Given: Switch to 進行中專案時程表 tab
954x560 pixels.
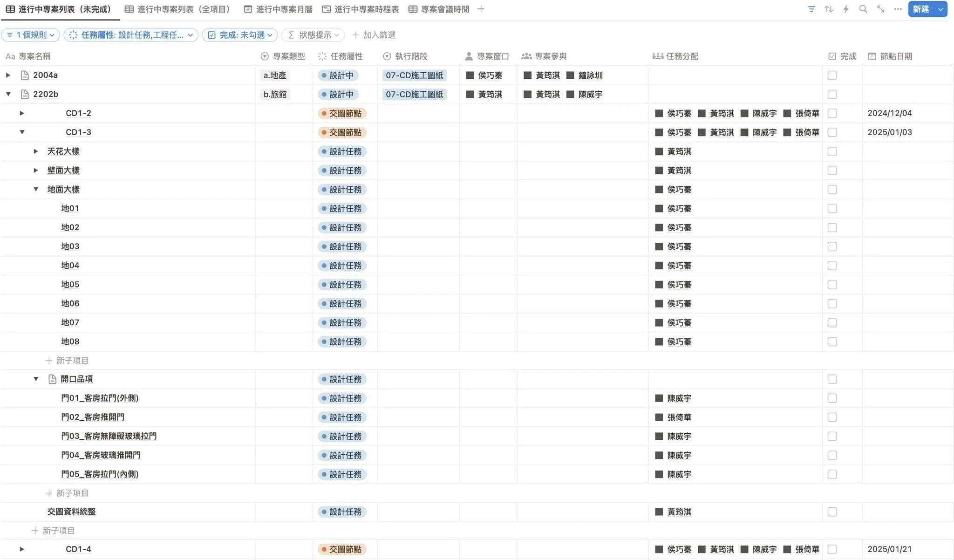Looking at the screenshot, I should [x=361, y=9].
